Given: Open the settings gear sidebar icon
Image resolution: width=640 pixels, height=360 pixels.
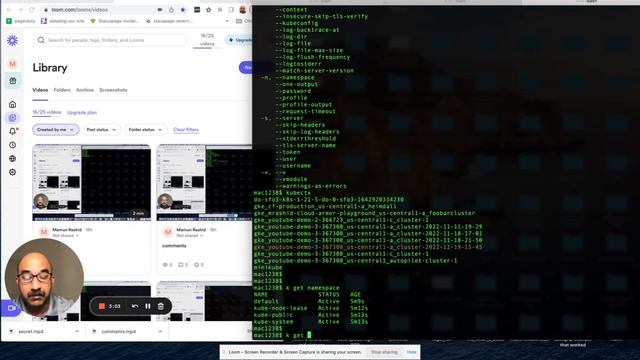Looking at the screenshot, I should point(13,172).
